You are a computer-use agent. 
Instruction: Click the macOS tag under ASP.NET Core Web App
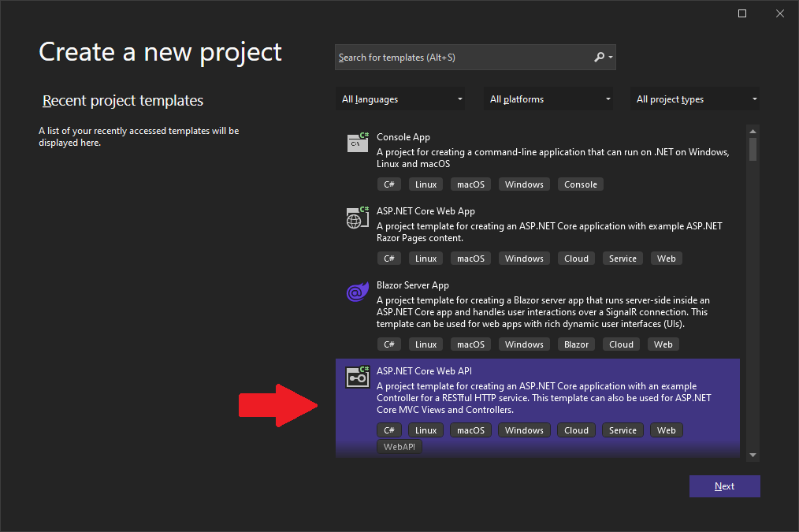(x=470, y=258)
